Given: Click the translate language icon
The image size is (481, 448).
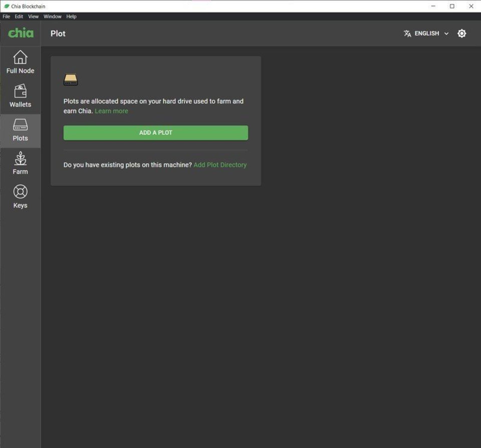Looking at the screenshot, I should coord(407,34).
